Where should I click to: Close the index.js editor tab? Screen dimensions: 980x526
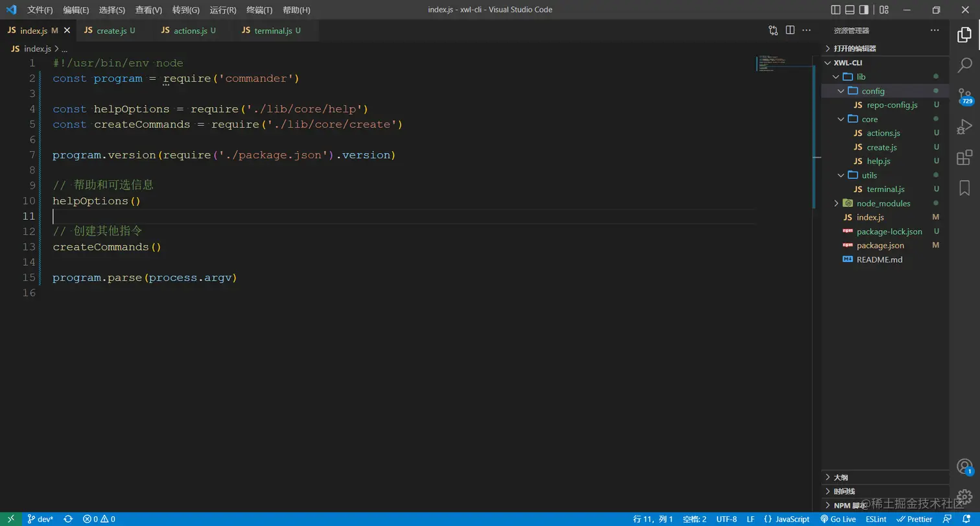pos(67,30)
